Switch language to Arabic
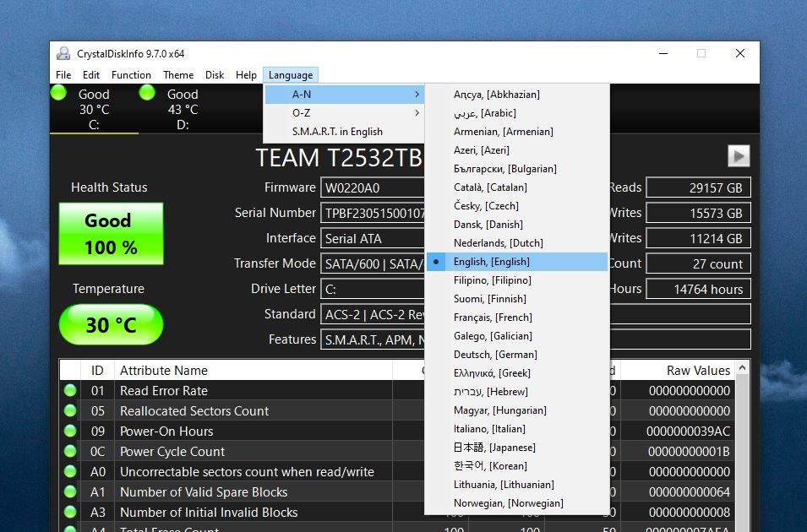Image resolution: width=807 pixels, height=532 pixels. pyautogui.click(x=517, y=112)
